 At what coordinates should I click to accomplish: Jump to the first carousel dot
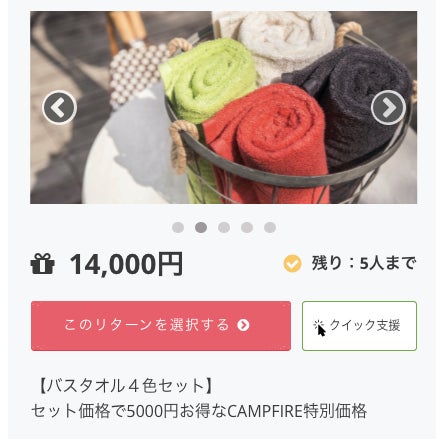click(178, 228)
